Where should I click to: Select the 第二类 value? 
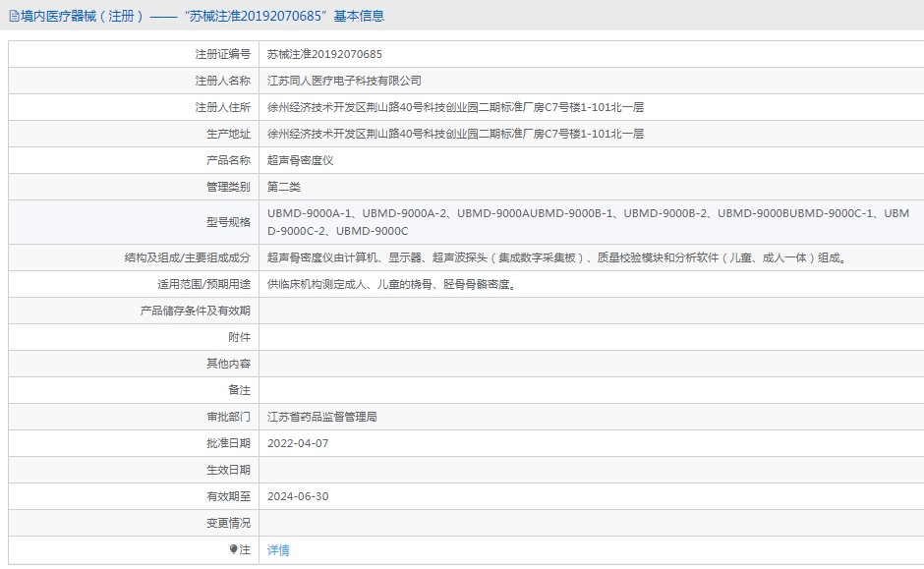[283, 187]
